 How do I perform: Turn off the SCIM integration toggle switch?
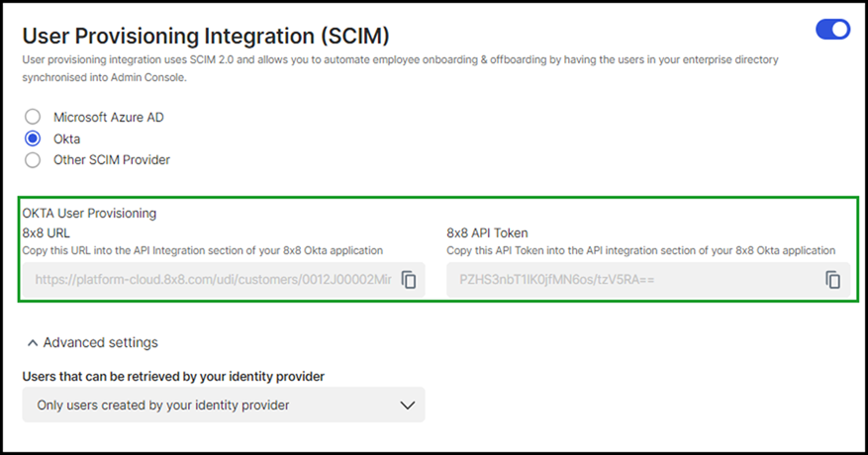[x=832, y=30]
